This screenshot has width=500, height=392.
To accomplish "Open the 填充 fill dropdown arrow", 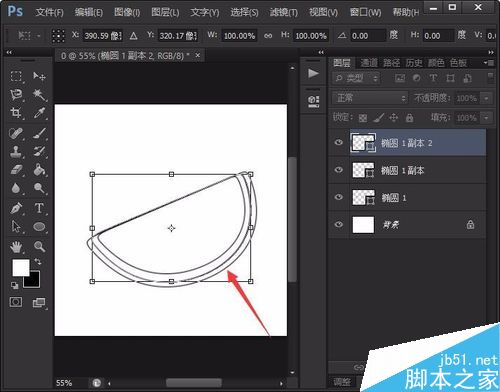I will coord(486,118).
